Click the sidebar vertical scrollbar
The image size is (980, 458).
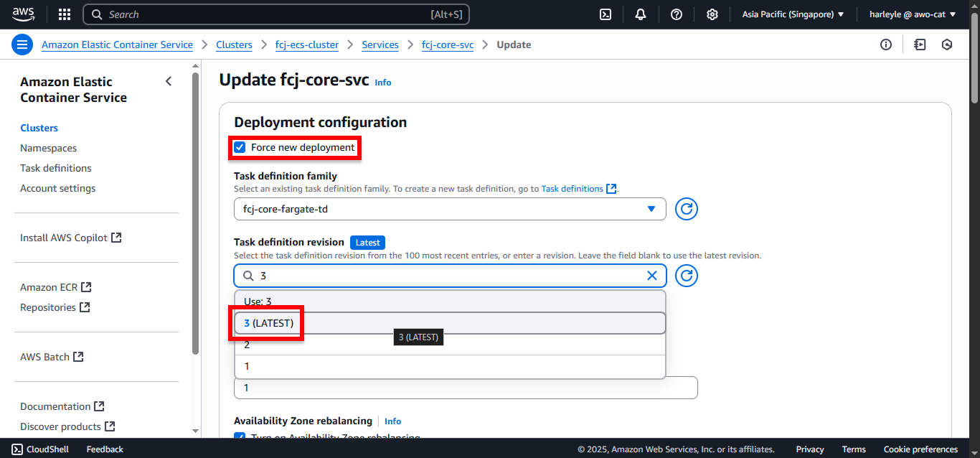pos(196,213)
